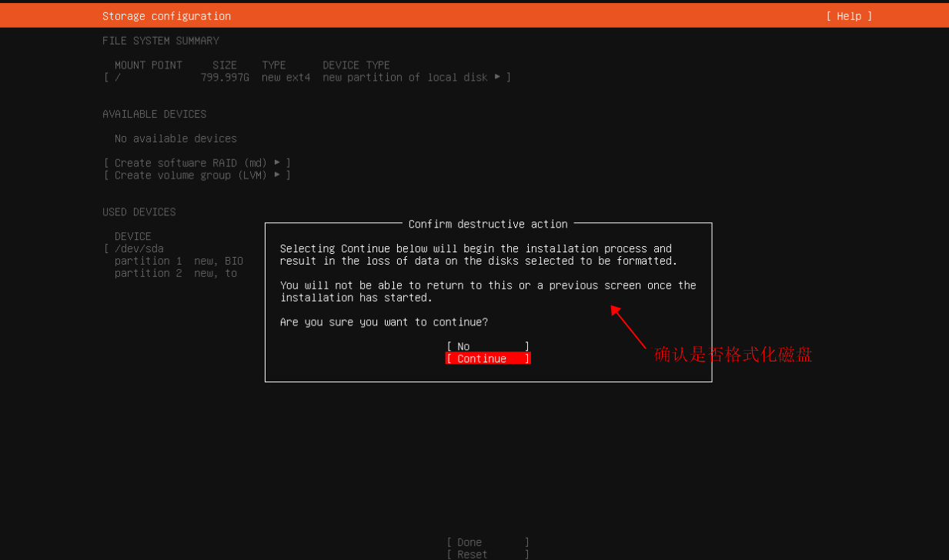Click 'new partition of local disk' text
The image size is (949, 560).
tap(405, 78)
